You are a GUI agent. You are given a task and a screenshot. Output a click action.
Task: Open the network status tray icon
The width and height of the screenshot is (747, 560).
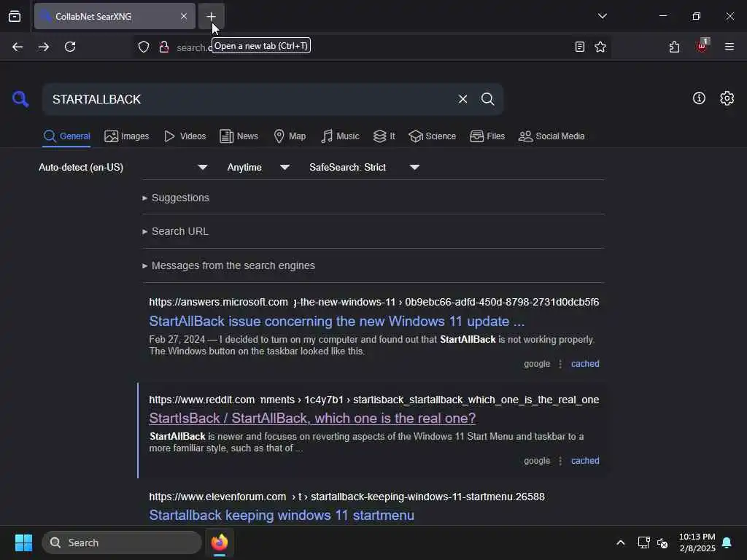click(643, 542)
